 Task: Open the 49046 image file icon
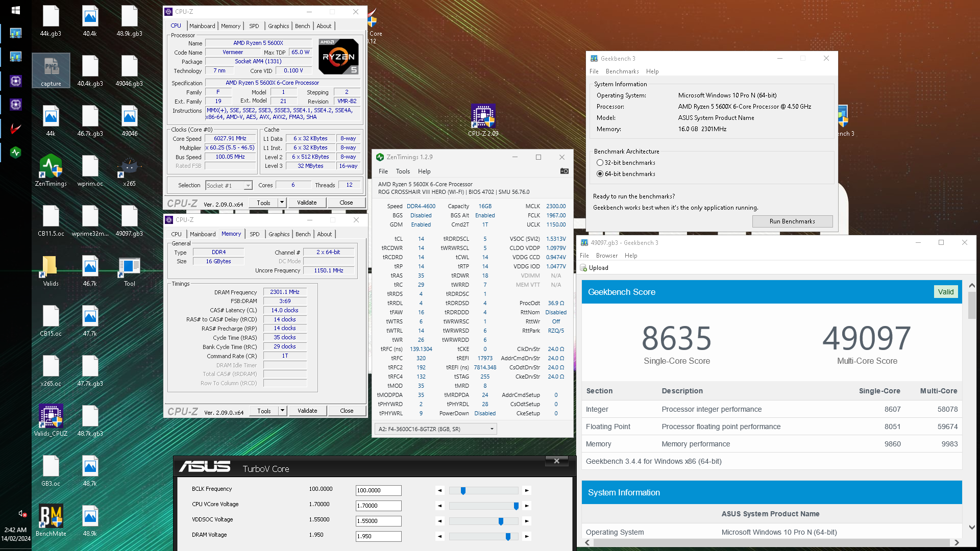point(129,121)
